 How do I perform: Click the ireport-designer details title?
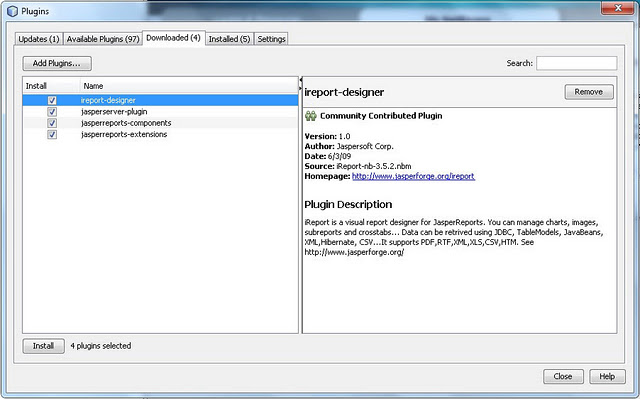(344, 92)
